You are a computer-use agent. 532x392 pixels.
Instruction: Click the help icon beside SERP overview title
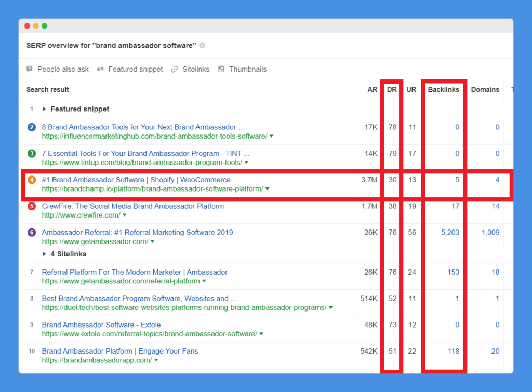click(x=202, y=46)
